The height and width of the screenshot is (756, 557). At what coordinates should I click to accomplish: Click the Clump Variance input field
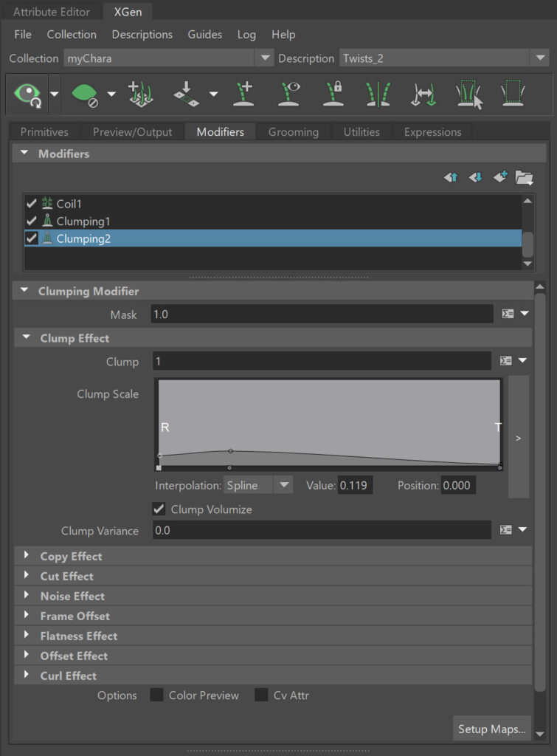pyautogui.click(x=322, y=531)
